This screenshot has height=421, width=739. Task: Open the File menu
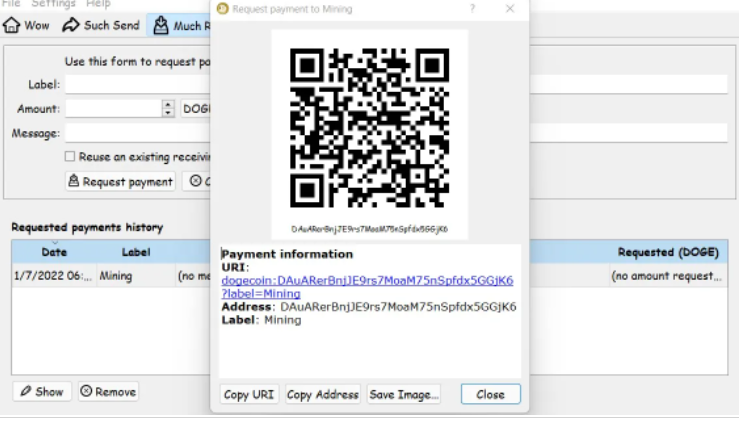click(11, 4)
